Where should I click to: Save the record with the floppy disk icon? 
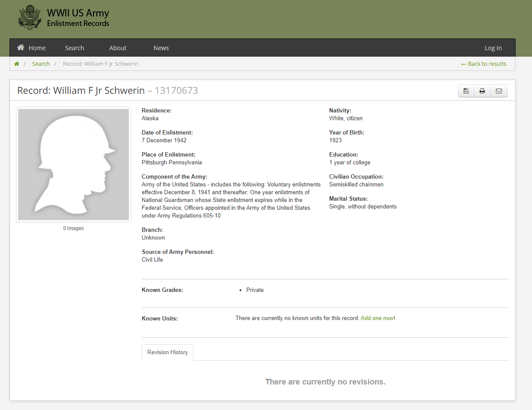(x=466, y=91)
